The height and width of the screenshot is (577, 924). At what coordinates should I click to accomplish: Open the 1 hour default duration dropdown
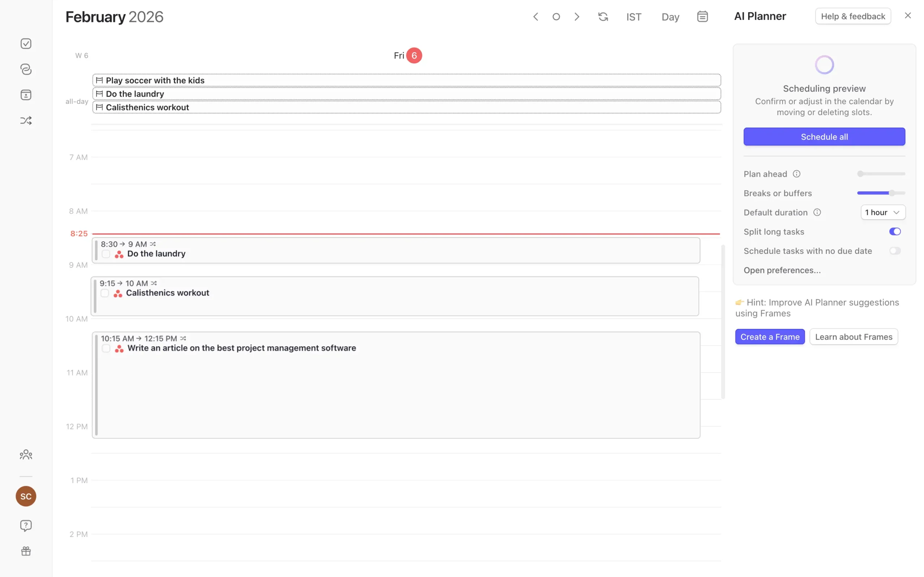click(x=883, y=212)
